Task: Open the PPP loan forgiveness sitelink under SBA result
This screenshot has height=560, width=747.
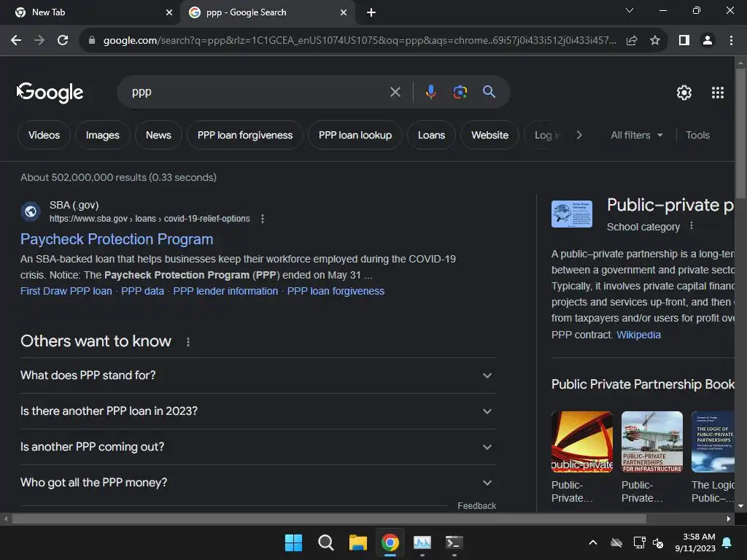Action: coord(336,291)
